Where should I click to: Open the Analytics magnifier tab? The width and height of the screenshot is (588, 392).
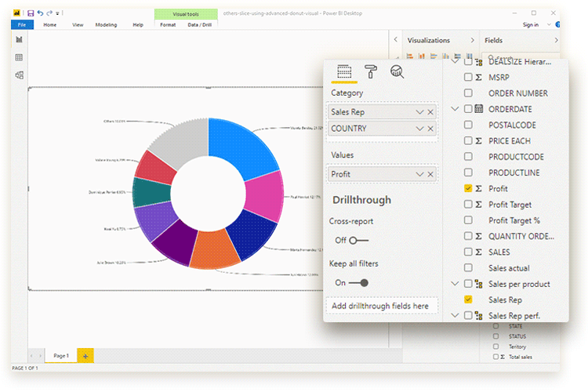click(397, 71)
